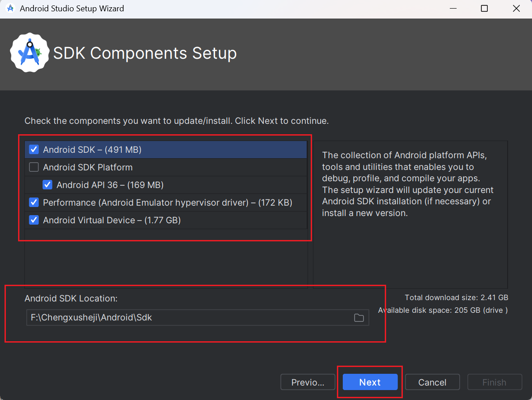Select 'Android Virtual Device – (1.77 GB)' row text
The image size is (532, 400).
click(x=112, y=221)
